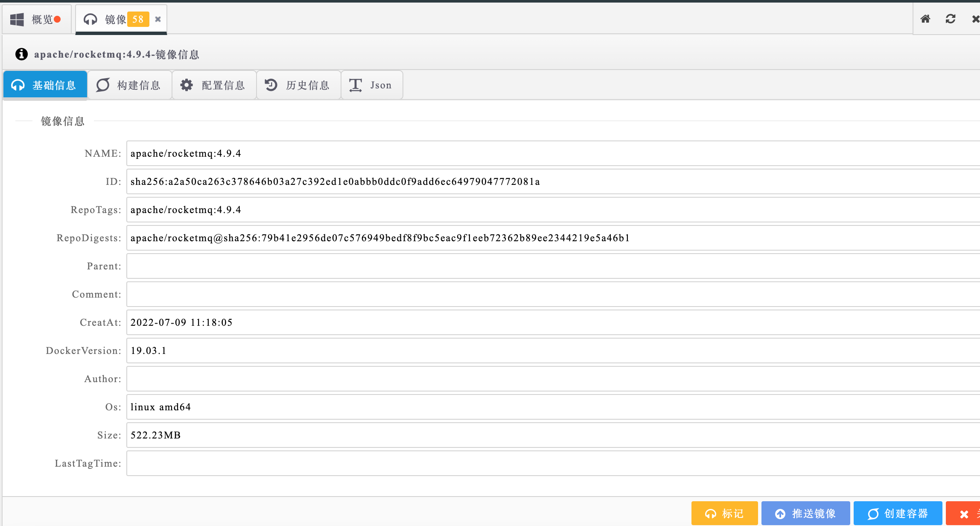
Task: Click in the NAME input field
Action: (553, 153)
